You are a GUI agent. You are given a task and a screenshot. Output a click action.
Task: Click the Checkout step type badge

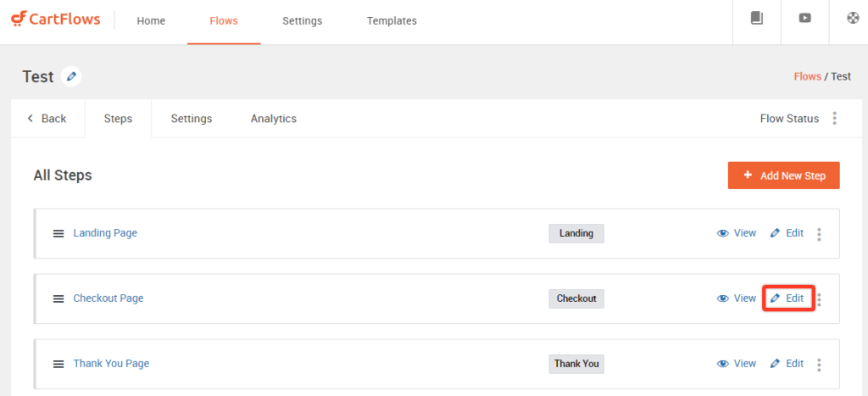coord(576,298)
